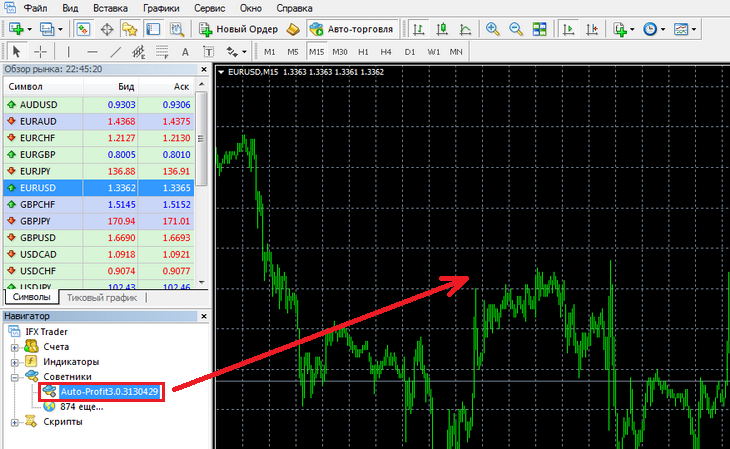This screenshot has height=449, width=730.
Task: Switch timeframe to M1
Action: tap(270, 52)
